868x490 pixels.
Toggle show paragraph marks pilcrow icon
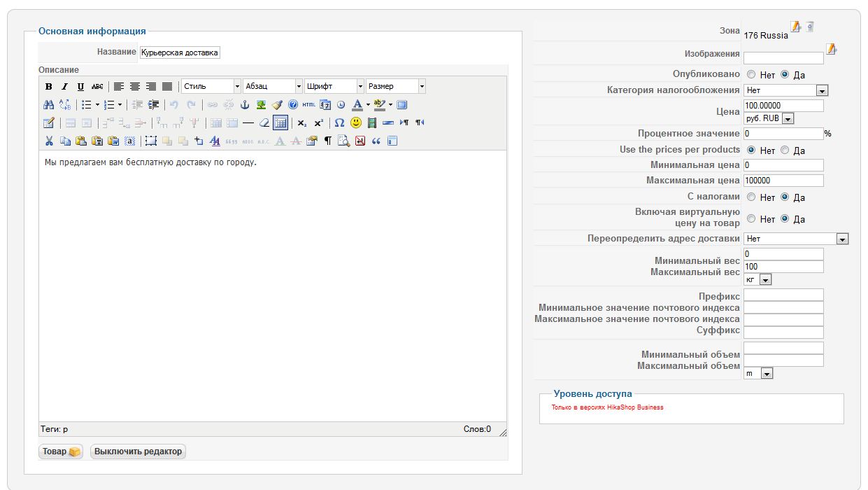point(327,141)
